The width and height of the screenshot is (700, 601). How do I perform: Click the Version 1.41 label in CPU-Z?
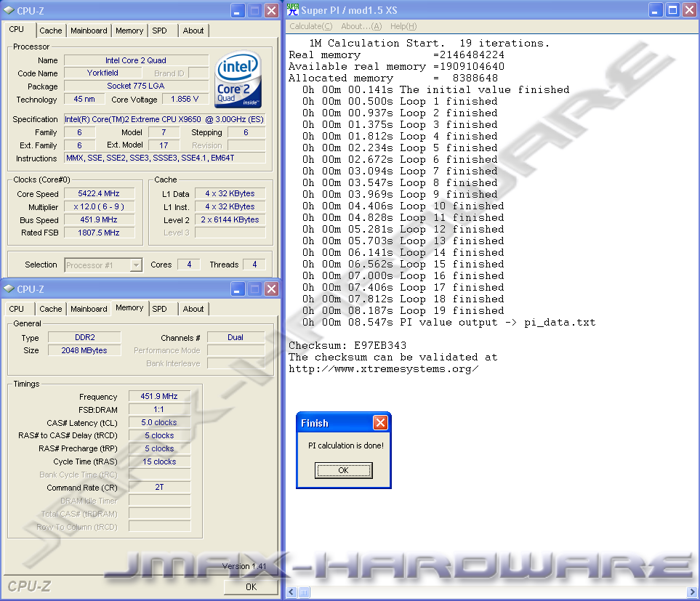244,566
